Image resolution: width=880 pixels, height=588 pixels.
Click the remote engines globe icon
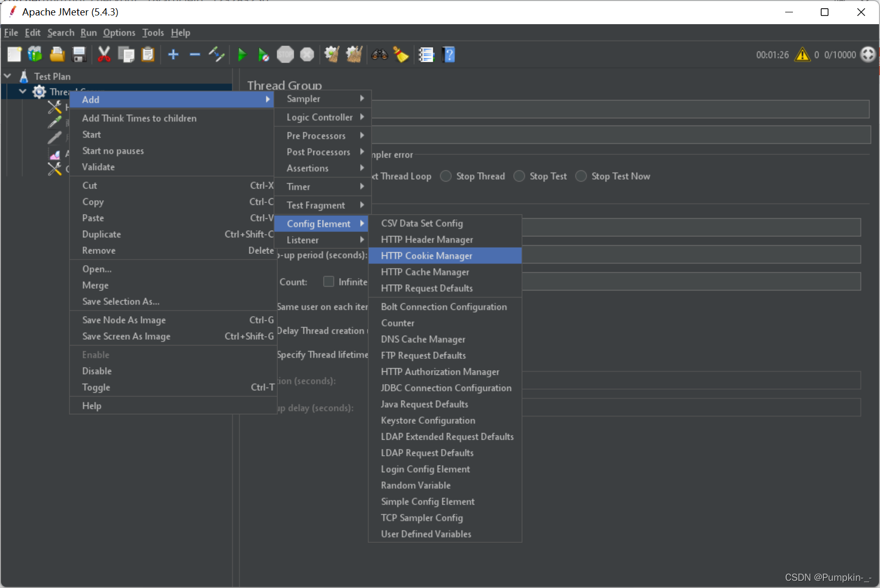point(868,54)
